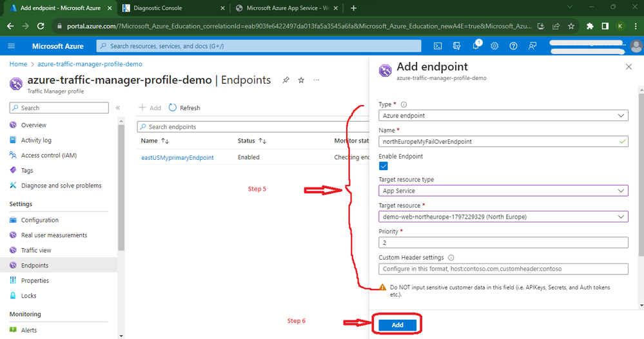Open the Azure portal hamburger menu
Image resolution: width=644 pixels, height=339 pixels.
click(x=12, y=46)
